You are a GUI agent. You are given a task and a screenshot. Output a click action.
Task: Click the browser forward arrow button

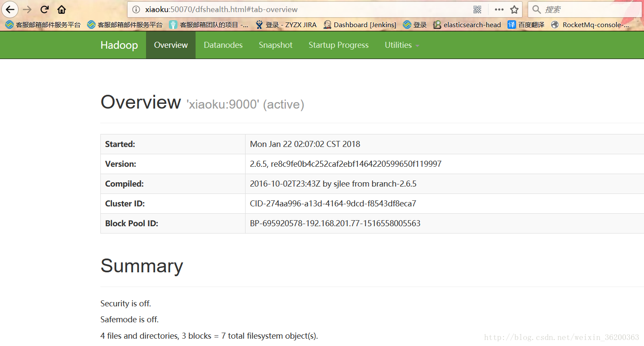[x=27, y=9]
